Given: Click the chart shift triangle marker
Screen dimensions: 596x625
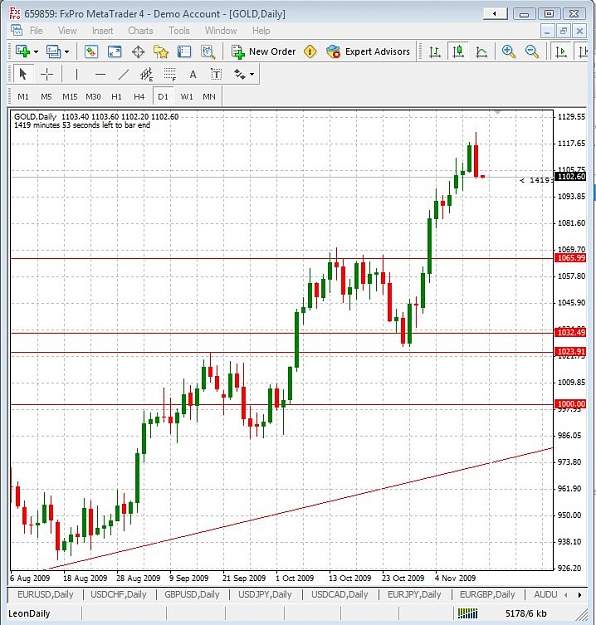Looking at the screenshot, I should [x=497, y=113].
